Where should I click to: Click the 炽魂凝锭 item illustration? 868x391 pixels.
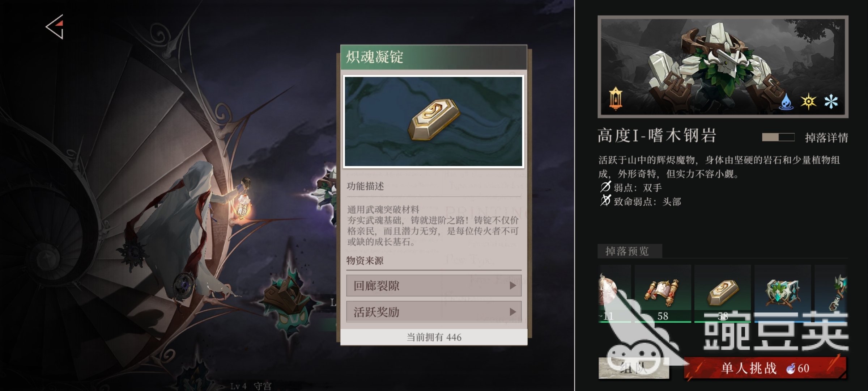(434, 122)
